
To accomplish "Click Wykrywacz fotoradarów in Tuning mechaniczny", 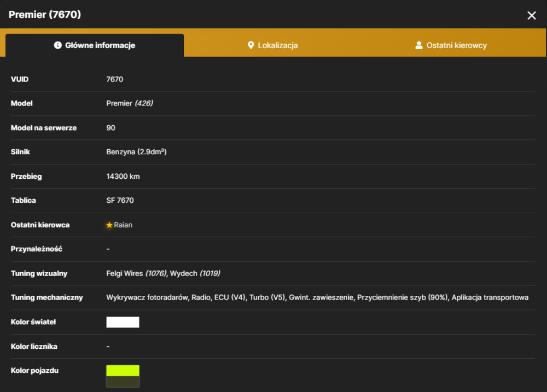I will pyautogui.click(x=147, y=297).
